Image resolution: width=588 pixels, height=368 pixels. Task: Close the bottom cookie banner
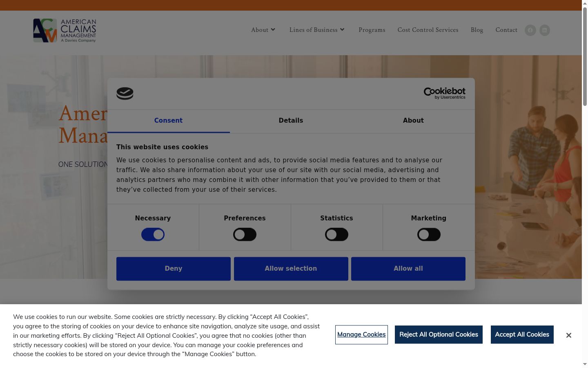pyautogui.click(x=568, y=335)
